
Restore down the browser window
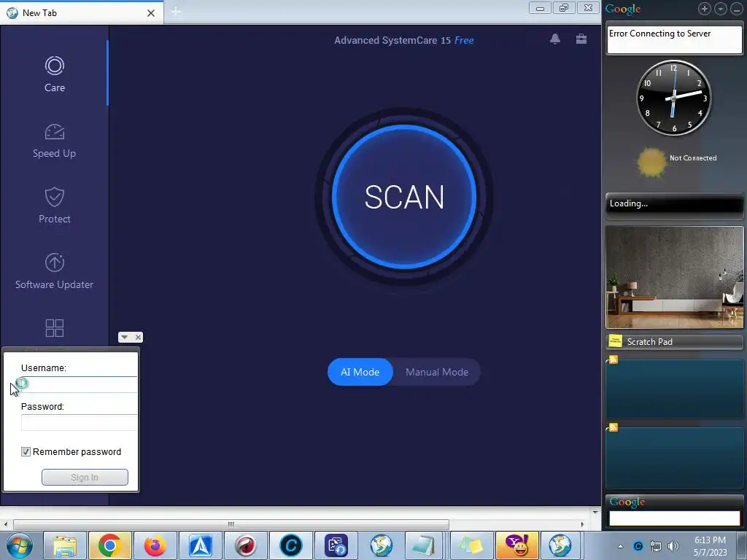point(564,8)
